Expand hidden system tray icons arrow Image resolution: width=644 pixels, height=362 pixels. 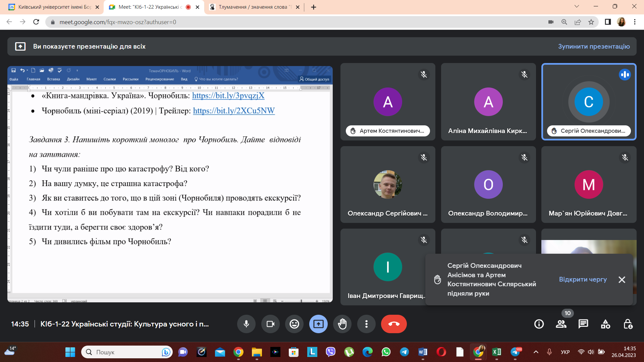[536, 352]
